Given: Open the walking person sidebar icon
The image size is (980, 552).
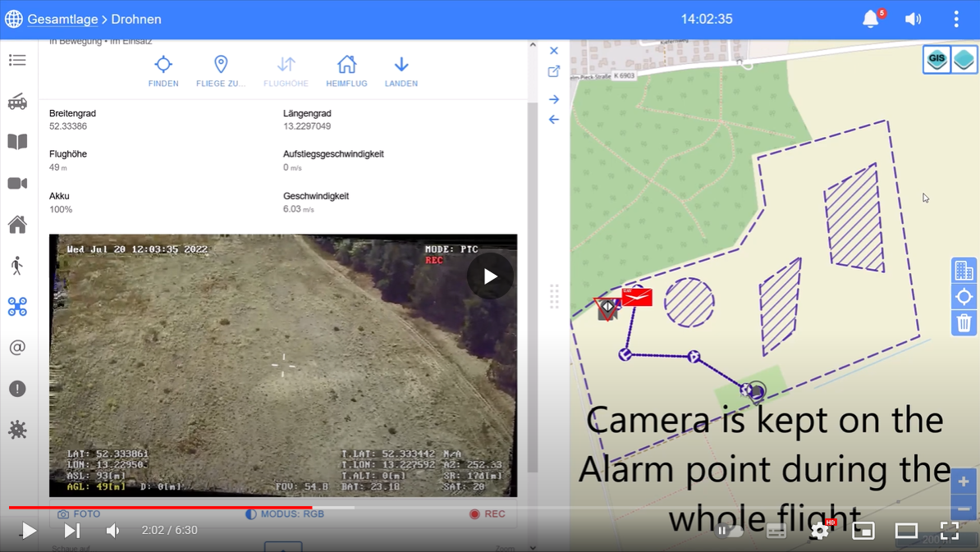Looking at the screenshot, I should [17, 266].
